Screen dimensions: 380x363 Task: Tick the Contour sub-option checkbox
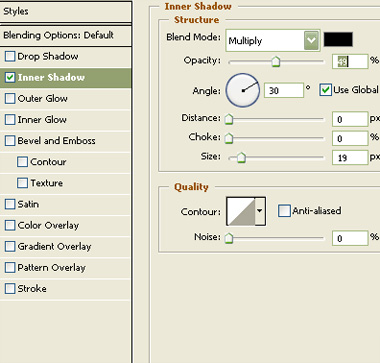tap(22, 162)
